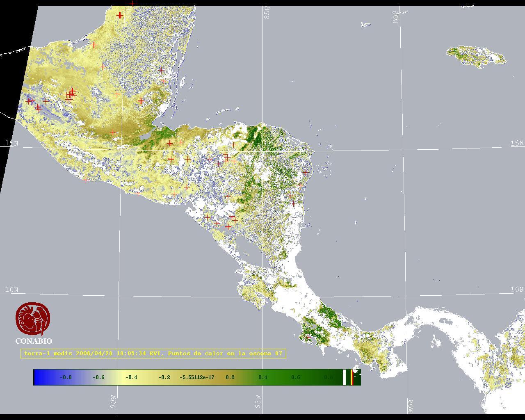This screenshot has width=525, height=420.
Task: Select the -5.55112e-17 label on the color bar
Action: point(197,377)
